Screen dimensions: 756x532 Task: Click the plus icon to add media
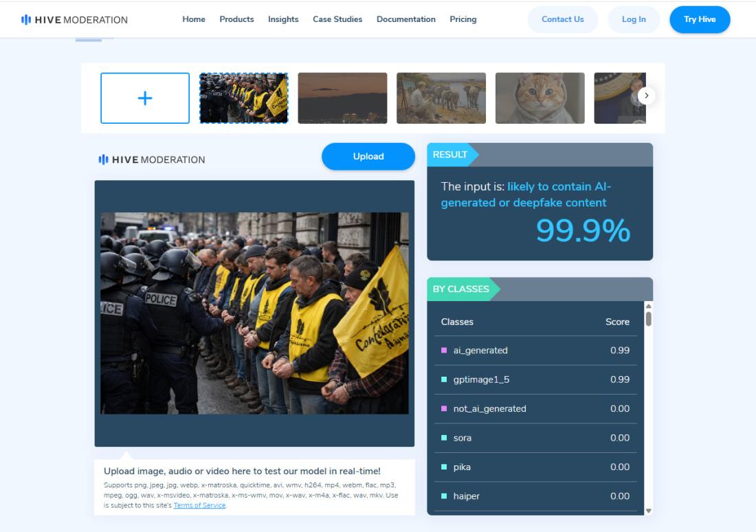pos(145,98)
